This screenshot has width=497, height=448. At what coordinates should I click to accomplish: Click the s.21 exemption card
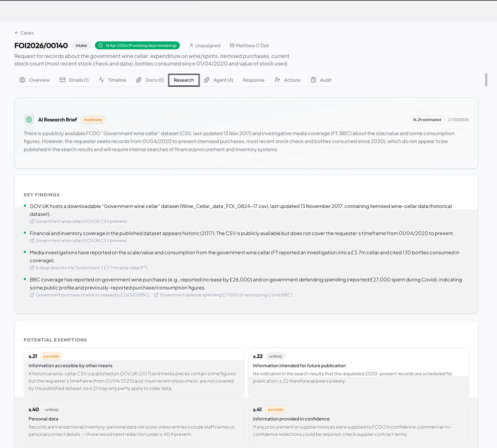pyautogui.click(x=134, y=372)
